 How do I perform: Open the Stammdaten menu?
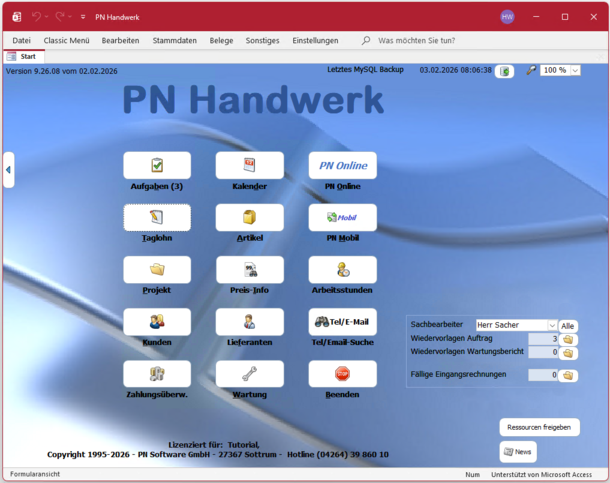pyautogui.click(x=174, y=40)
